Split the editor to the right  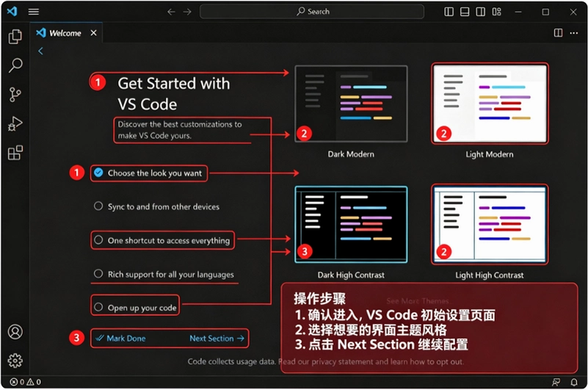(x=558, y=33)
